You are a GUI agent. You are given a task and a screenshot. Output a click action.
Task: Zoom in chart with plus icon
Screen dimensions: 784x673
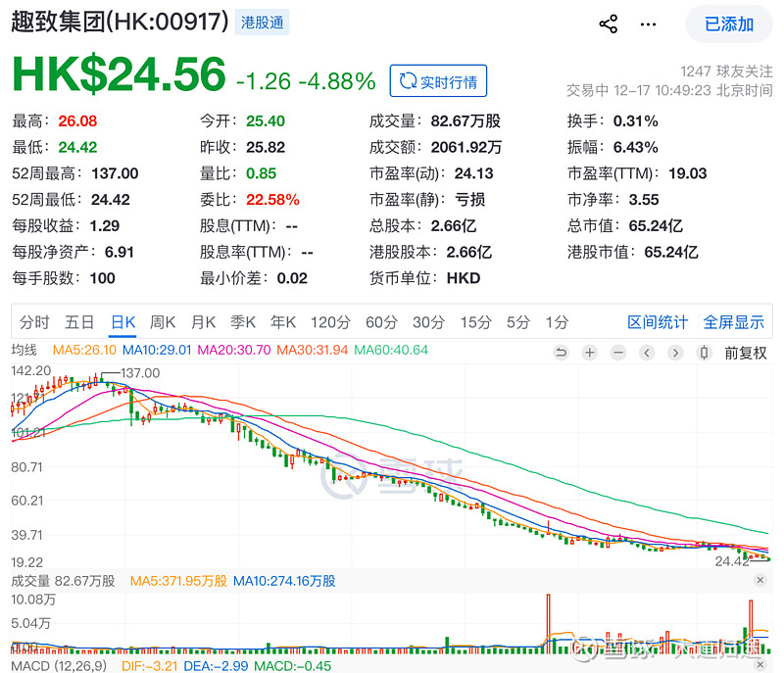point(590,354)
